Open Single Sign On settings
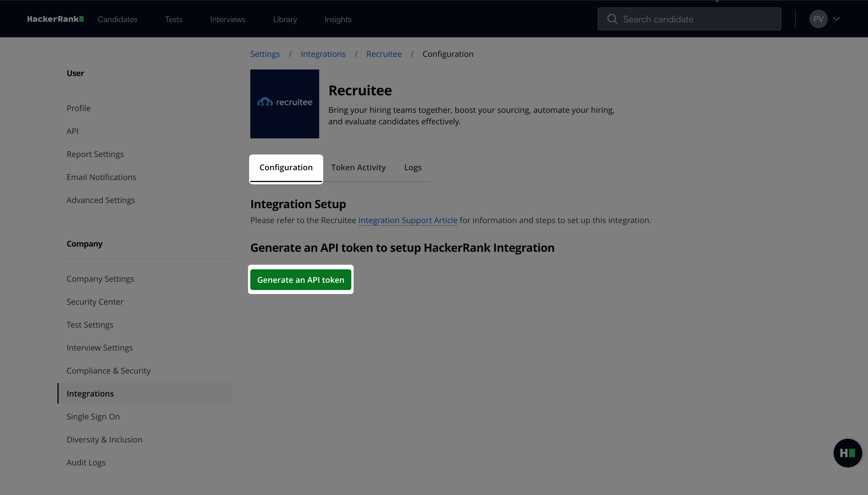This screenshot has height=495, width=868. click(93, 416)
